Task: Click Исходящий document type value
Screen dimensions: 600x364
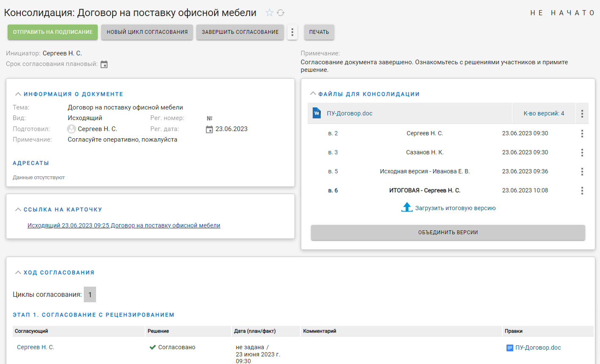Action: pos(85,118)
